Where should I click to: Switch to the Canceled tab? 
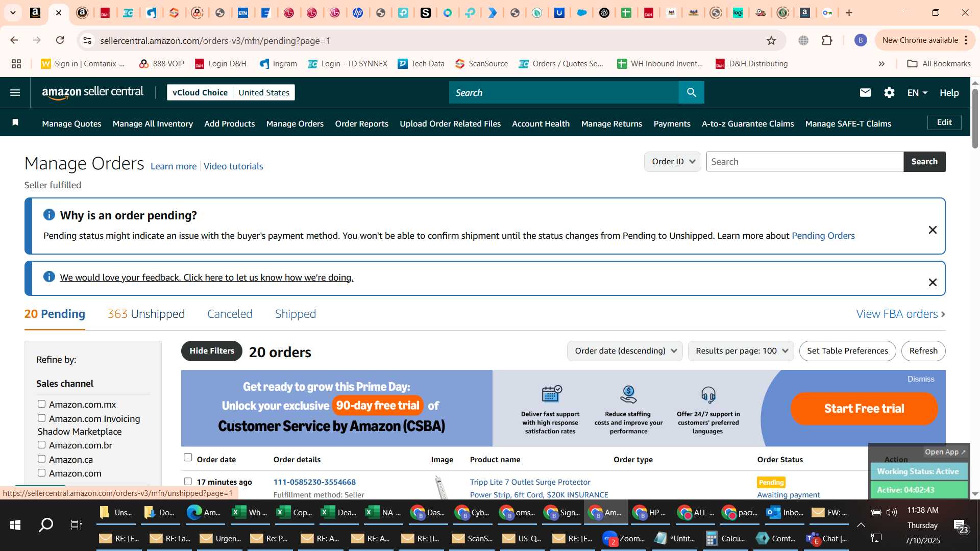point(230,314)
